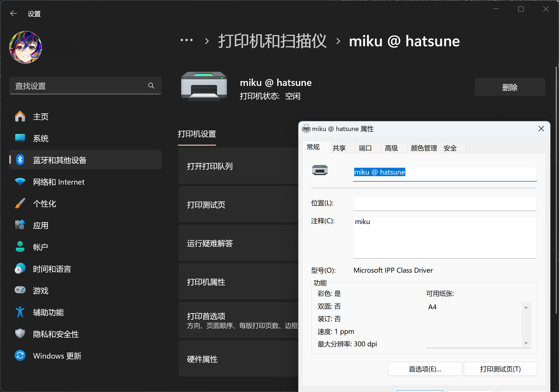The height and width of the screenshot is (392, 559).
Task: Open 打印首选项 option
Action: pyautogui.click(x=238, y=320)
